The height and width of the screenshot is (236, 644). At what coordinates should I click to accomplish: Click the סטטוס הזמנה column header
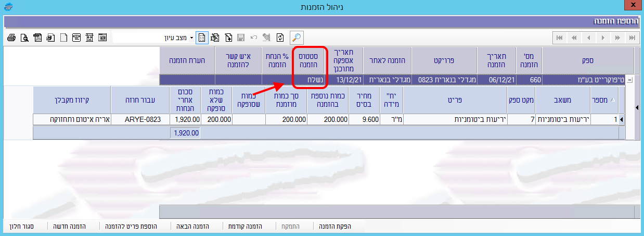309,60
